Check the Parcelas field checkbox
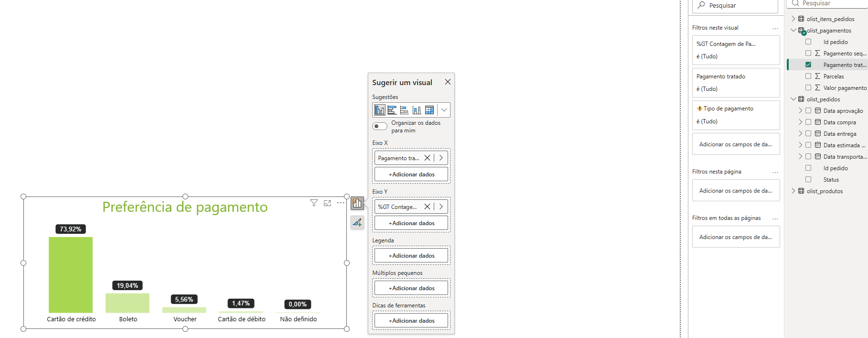The width and height of the screenshot is (868, 338). pos(808,76)
